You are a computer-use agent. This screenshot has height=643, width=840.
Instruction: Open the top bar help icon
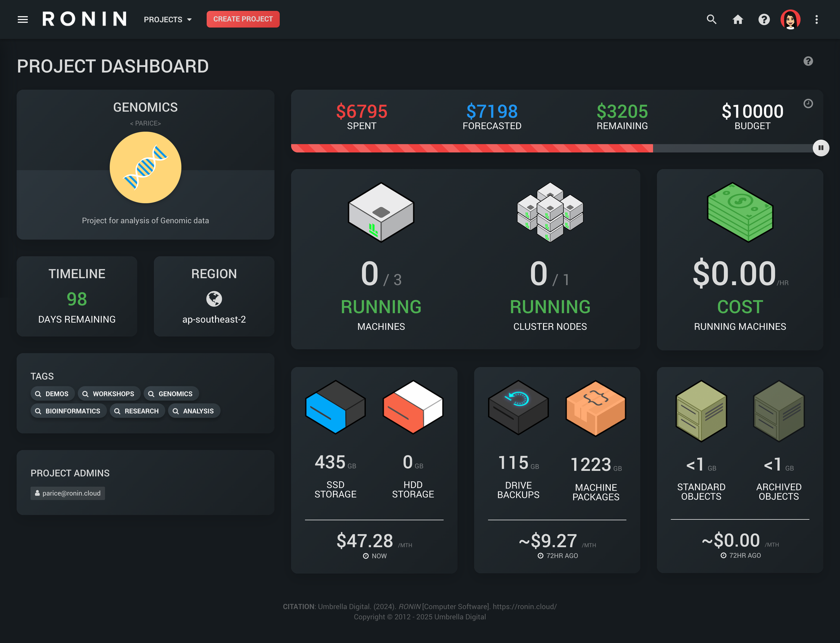(x=764, y=19)
